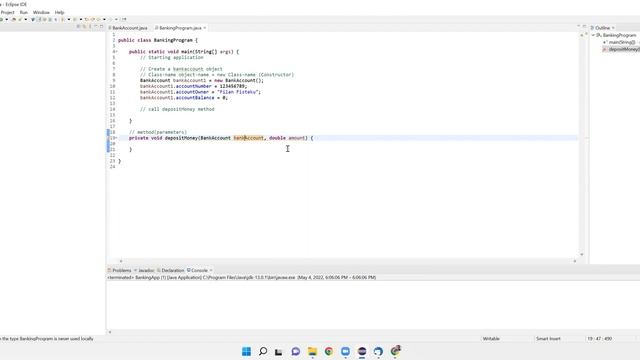Switch to the BankAccount.java editor tab
This screenshot has height=360, width=640.
pos(128,28)
